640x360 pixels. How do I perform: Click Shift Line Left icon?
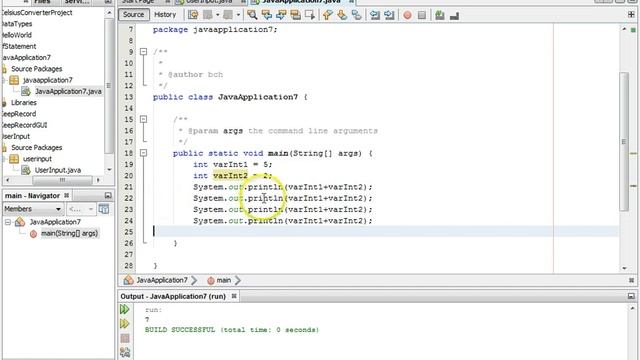coord(375,15)
